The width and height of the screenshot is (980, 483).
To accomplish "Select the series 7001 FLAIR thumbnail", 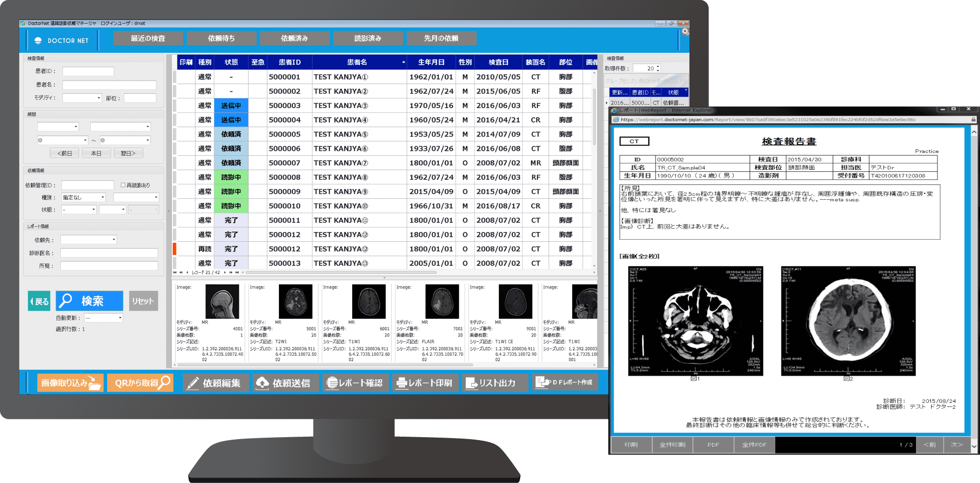I will [442, 302].
